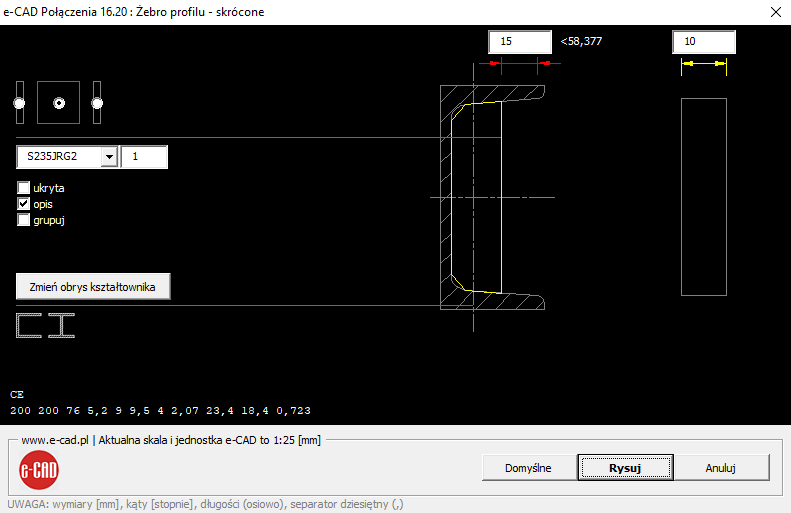Select the I-beam profile icon

click(x=62, y=325)
